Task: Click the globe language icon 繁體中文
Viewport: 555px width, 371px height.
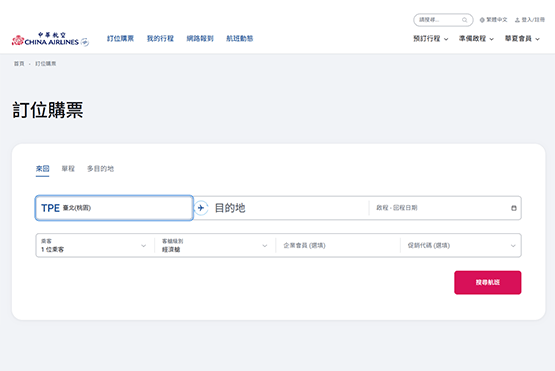Action: (x=493, y=20)
